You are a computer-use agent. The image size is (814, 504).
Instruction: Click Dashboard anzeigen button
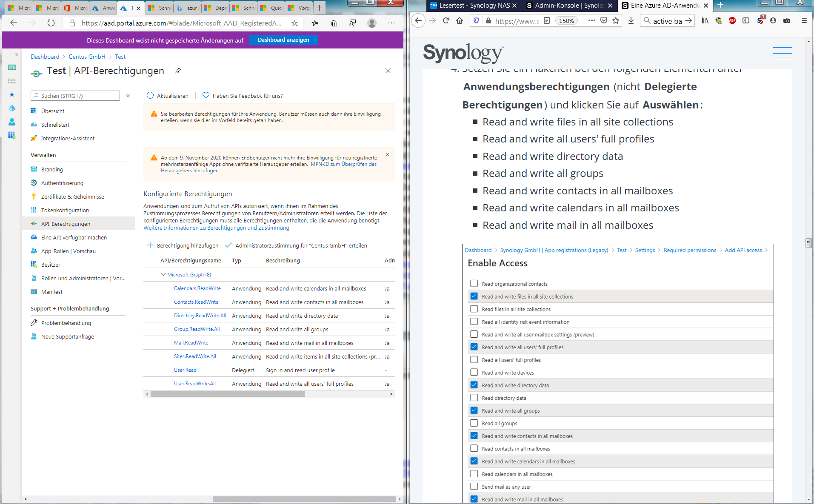coord(283,40)
